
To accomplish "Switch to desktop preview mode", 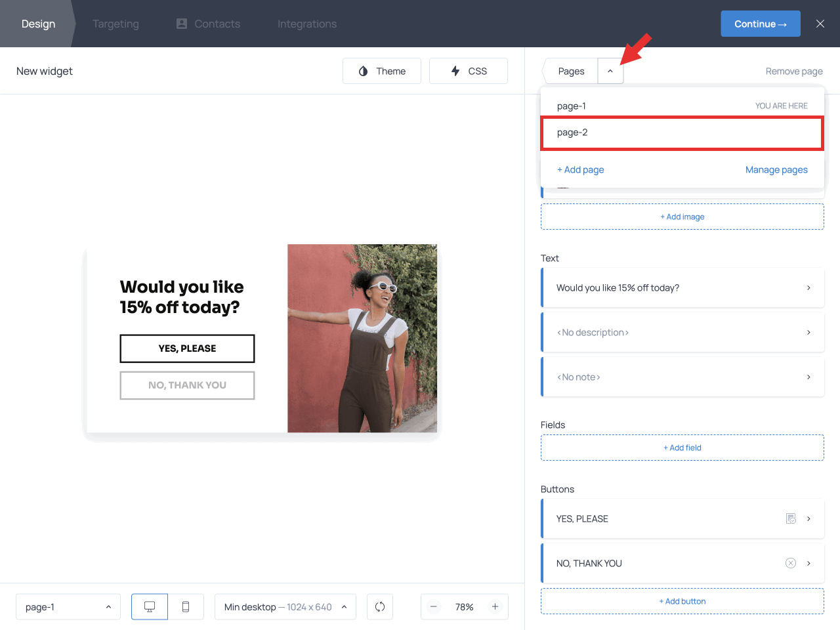I will click(x=150, y=607).
